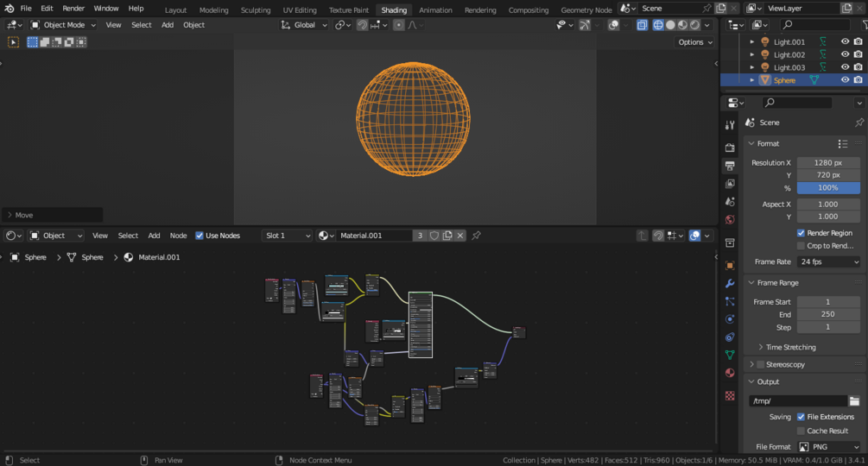The height and width of the screenshot is (466, 868).
Task: Click the viewport Options button
Action: 695,42
